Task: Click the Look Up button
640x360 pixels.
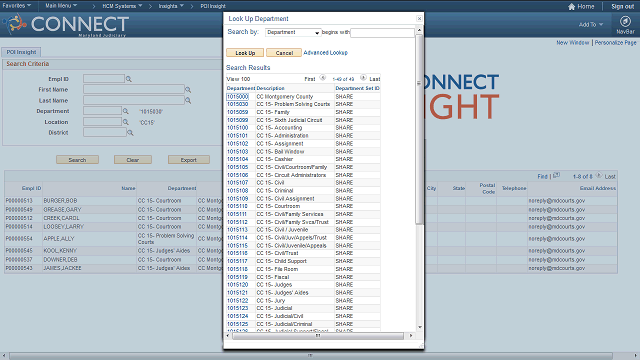Action: coord(245,53)
